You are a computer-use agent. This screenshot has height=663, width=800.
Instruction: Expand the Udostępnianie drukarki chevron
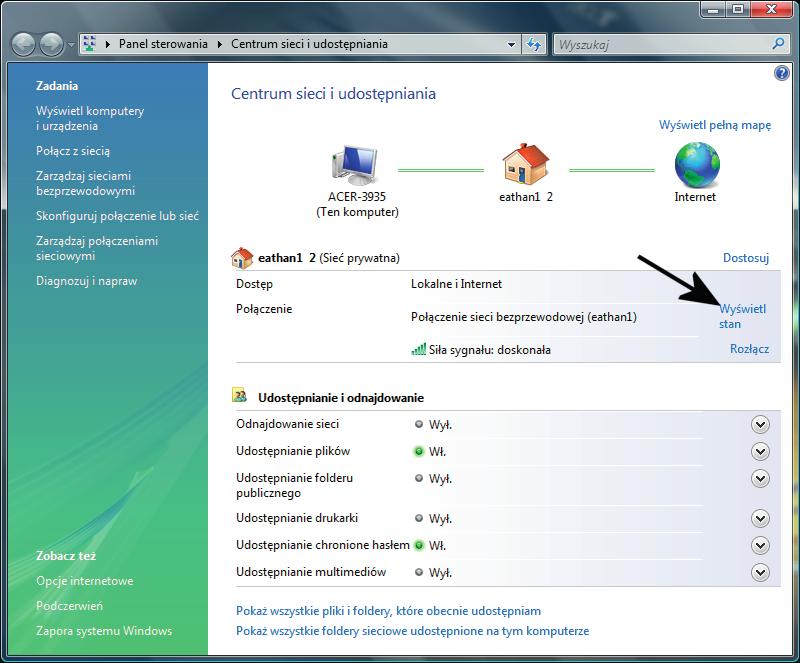(760, 519)
